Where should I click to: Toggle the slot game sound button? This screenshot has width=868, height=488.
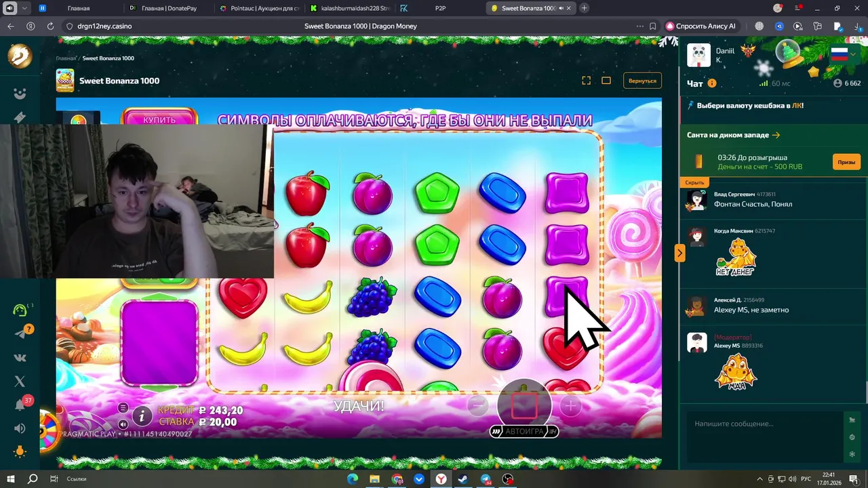(x=123, y=424)
